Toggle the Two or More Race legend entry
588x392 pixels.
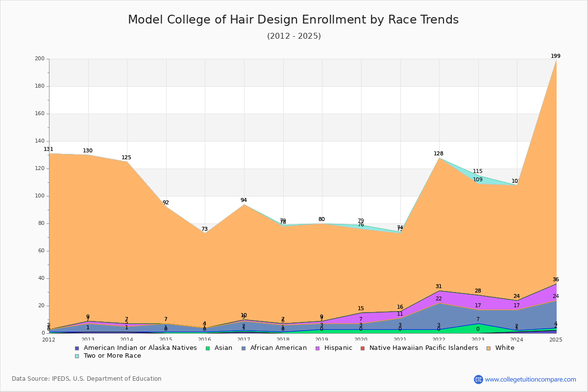[x=108, y=356]
